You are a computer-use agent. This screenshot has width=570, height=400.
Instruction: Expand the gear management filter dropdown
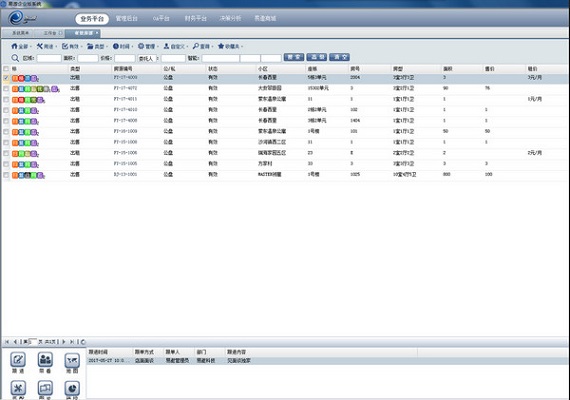148,46
